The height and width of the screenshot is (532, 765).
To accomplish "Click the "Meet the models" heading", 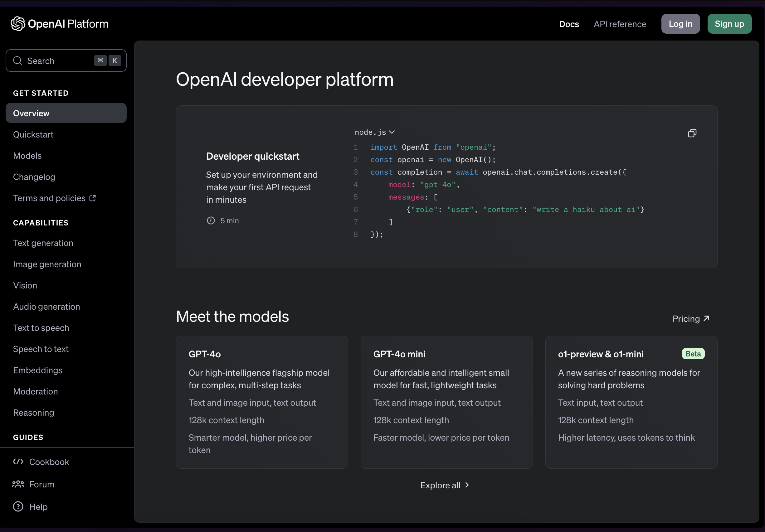I will (232, 316).
